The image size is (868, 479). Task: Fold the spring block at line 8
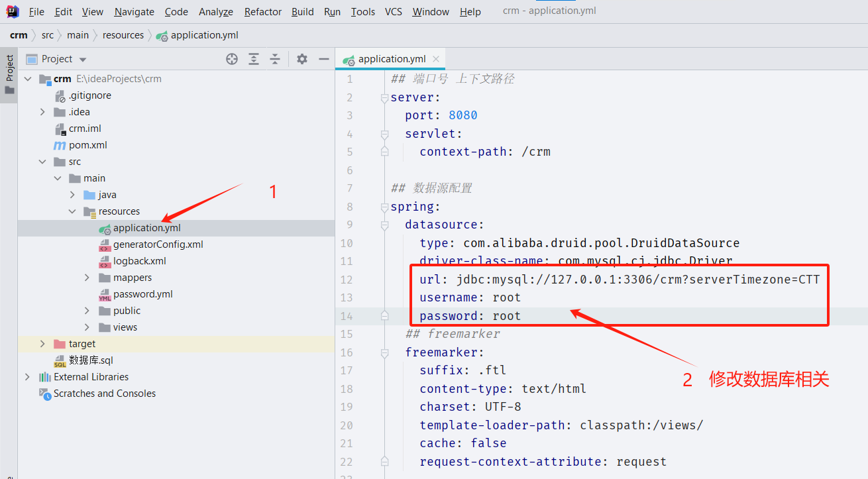pyautogui.click(x=384, y=207)
